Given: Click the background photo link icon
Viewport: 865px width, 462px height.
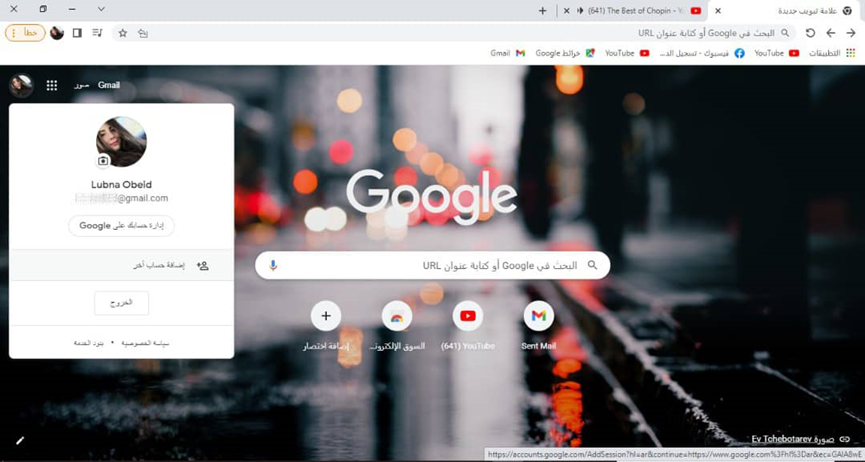Looking at the screenshot, I should coord(845,439).
